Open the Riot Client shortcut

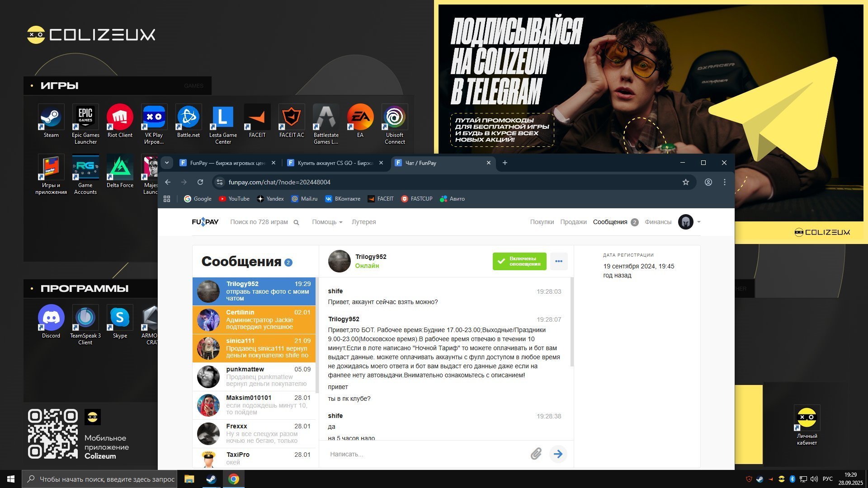(x=120, y=121)
